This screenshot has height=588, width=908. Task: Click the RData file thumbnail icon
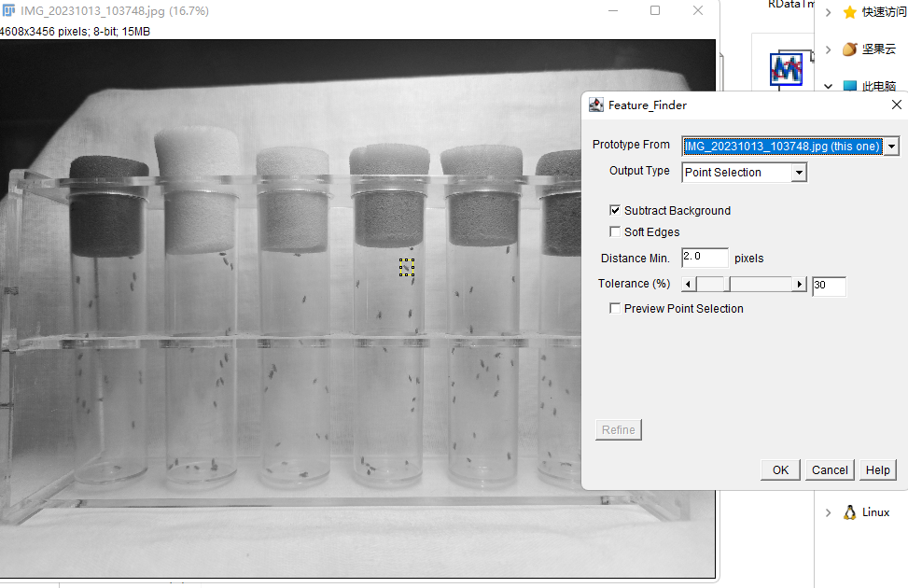pos(787,68)
